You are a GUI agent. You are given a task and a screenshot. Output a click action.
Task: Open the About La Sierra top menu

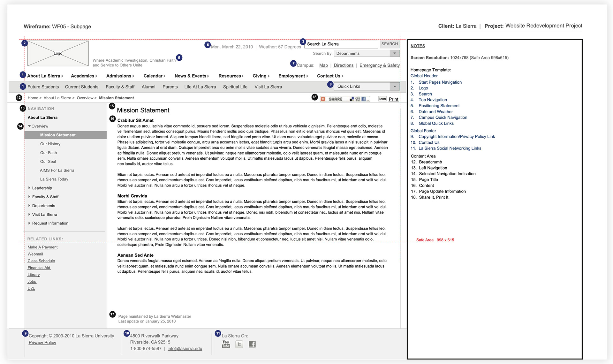pos(45,76)
